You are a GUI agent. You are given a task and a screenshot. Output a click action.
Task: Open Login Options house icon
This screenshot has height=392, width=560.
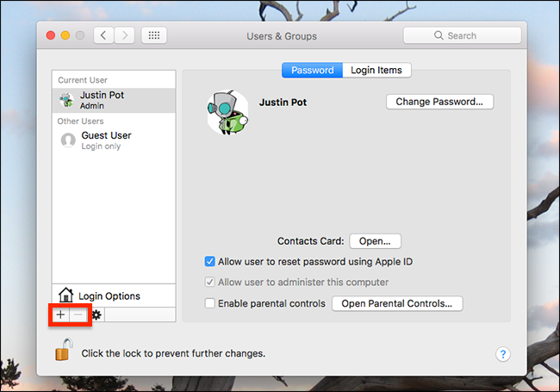[65, 296]
